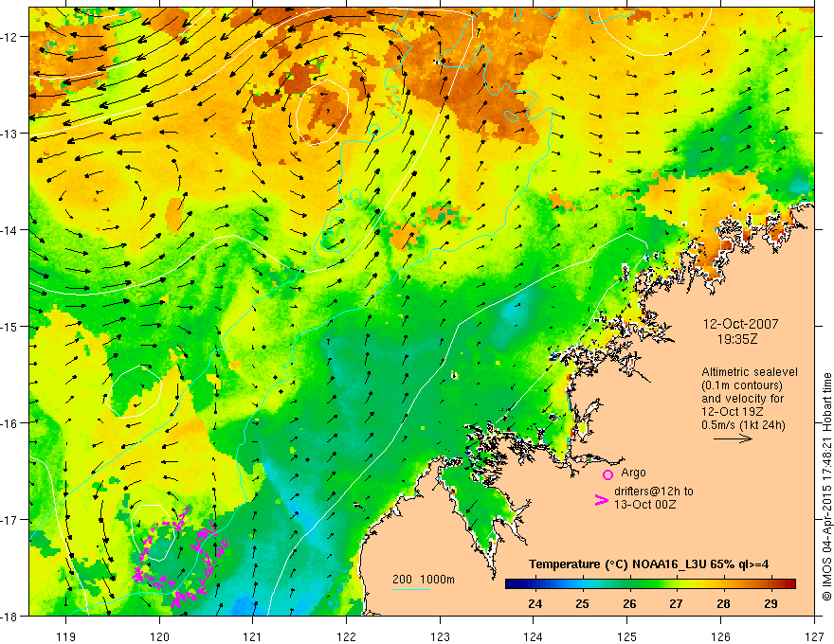This screenshot has height=644, width=834.
Task: Click the magenta drifters arrow legend symbol
Action: point(601,500)
